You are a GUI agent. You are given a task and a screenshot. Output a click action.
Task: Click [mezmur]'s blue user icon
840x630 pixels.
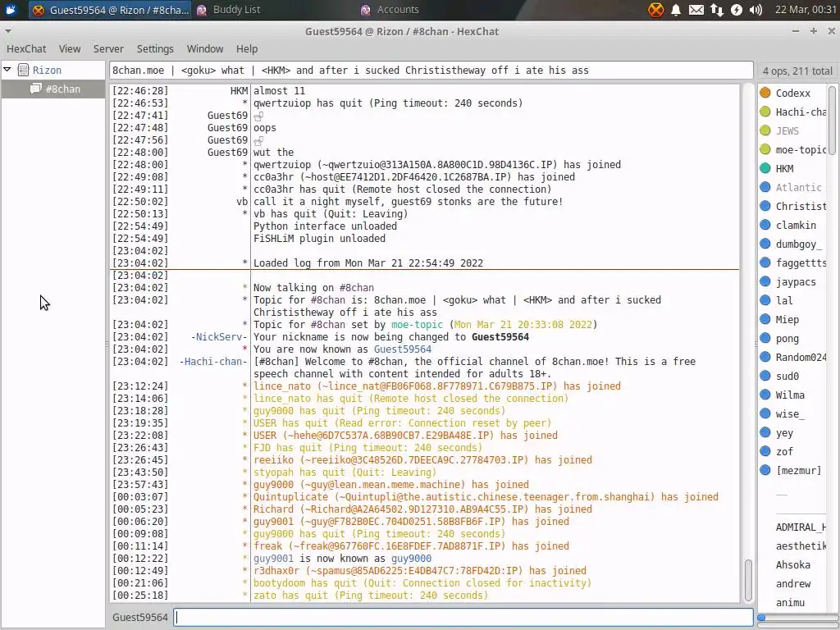[x=765, y=470]
